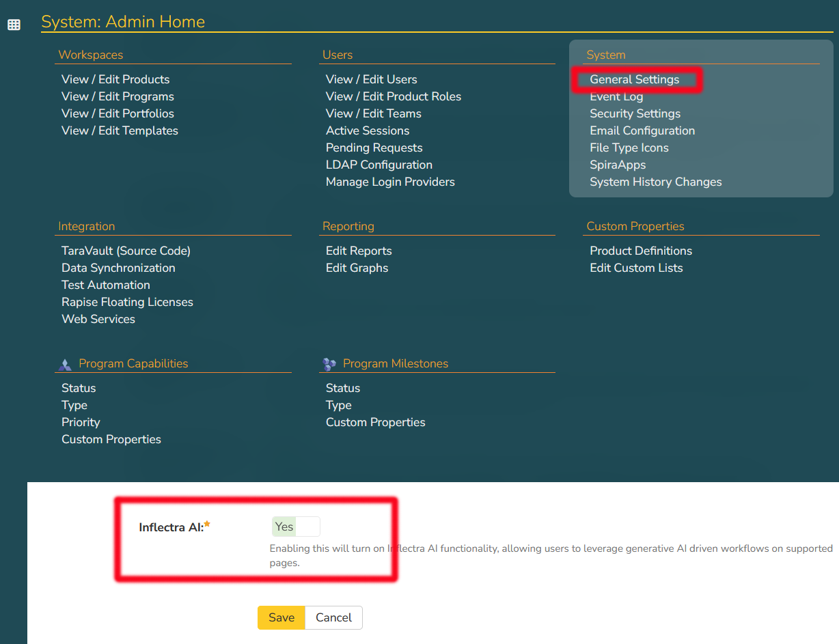Go to Rapise Floating Licenses
The width and height of the screenshot is (839, 644).
[x=127, y=302]
